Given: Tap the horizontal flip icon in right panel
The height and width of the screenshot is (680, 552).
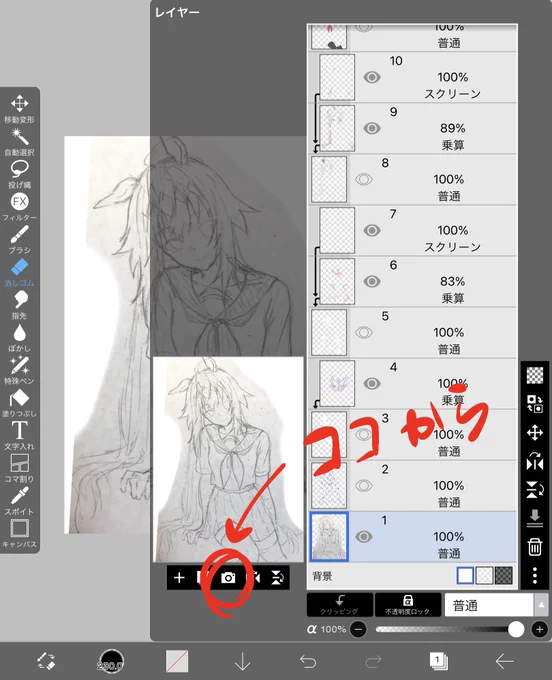Looking at the screenshot, I should tap(535, 461).
